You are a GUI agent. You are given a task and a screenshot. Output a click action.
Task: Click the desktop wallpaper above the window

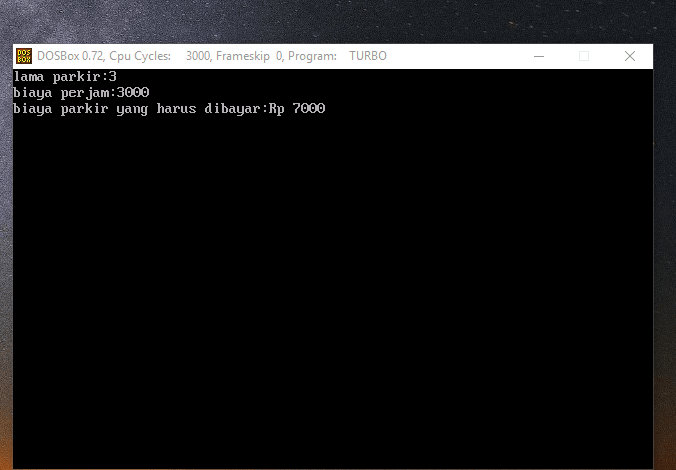point(330,20)
